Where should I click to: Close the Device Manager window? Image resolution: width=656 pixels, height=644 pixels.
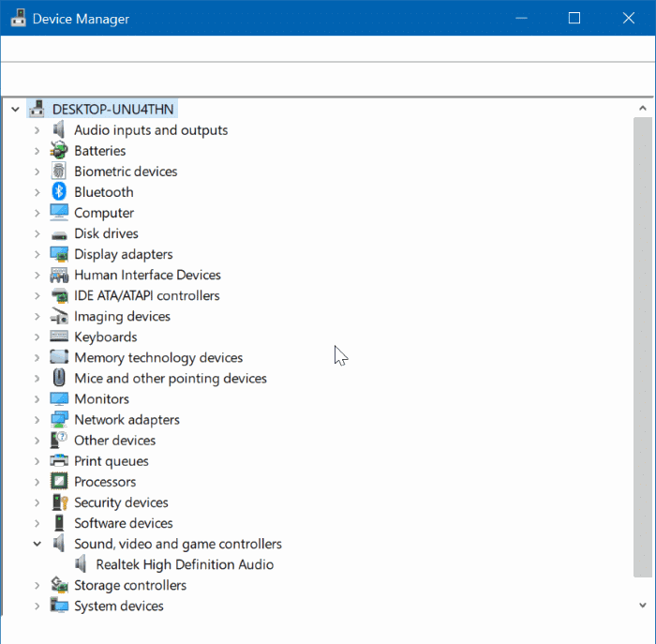(x=629, y=18)
